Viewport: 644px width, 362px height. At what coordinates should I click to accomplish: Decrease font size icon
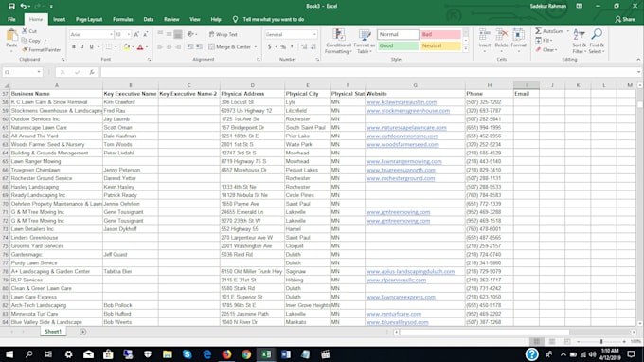click(x=145, y=34)
